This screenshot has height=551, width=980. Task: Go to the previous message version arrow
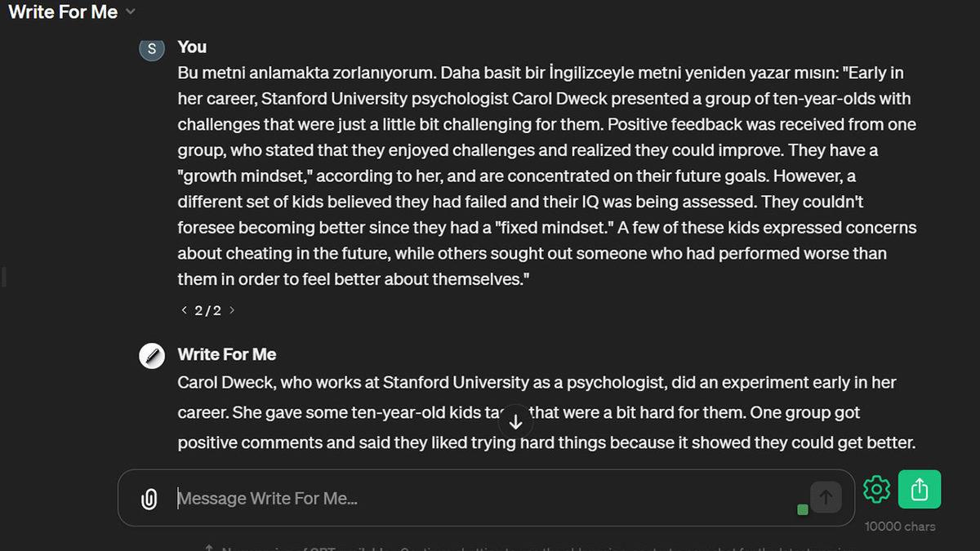[184, 310]
